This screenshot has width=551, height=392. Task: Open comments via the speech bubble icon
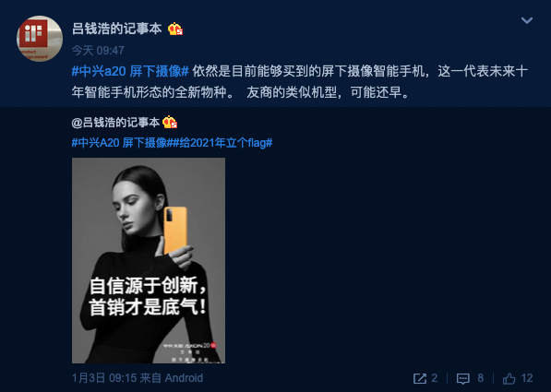462,378
